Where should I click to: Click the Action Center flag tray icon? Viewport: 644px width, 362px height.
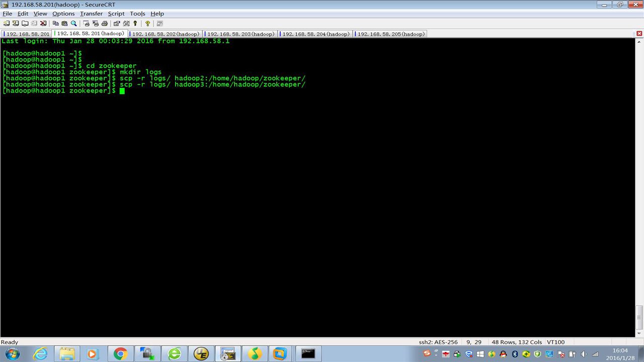(x=561, y=354)
